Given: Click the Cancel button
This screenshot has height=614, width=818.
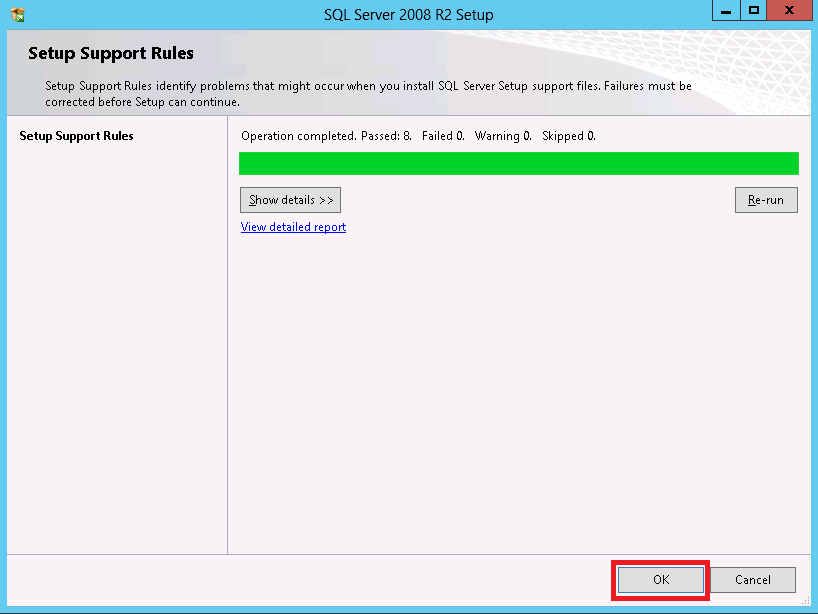Looking at the screenshot, I should coord(753,580).
